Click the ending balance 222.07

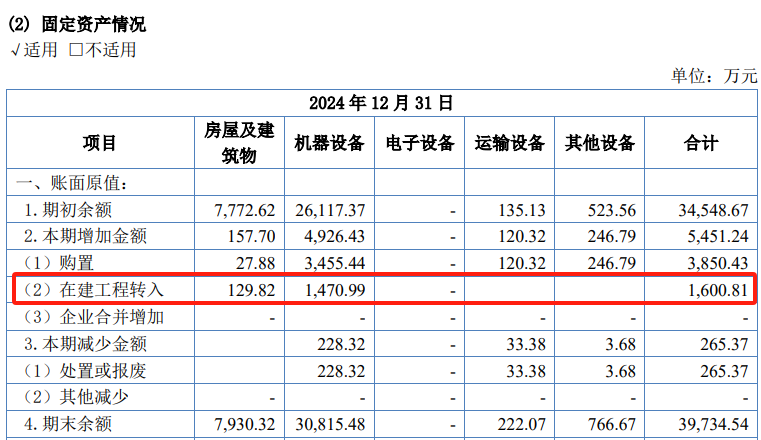coord(522,425)
